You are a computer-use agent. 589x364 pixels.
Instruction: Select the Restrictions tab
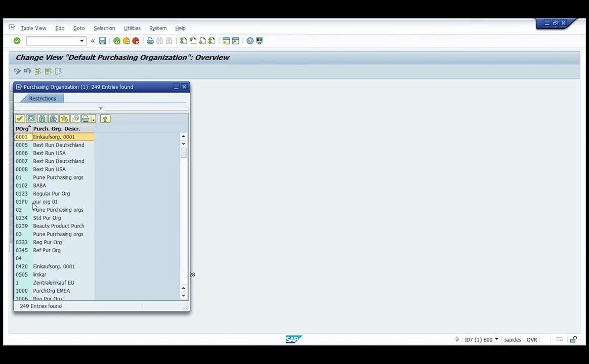coord(43,98)
